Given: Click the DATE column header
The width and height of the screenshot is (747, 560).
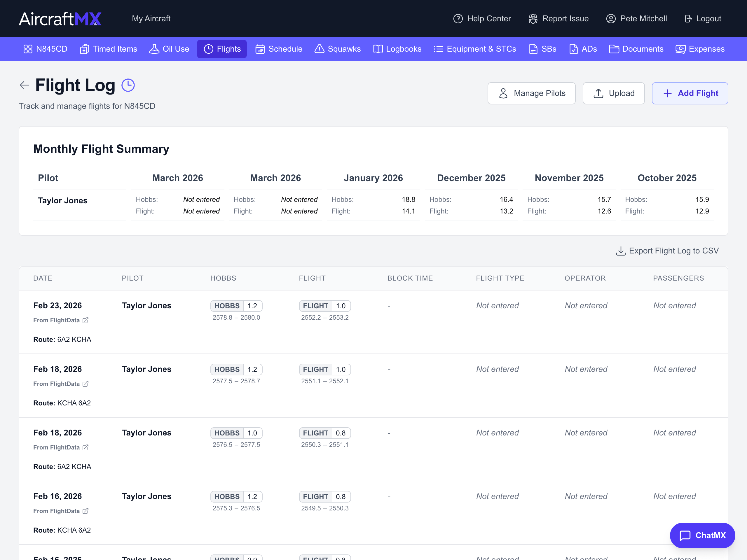Looking at the screenshot, I should pos(43,278).
